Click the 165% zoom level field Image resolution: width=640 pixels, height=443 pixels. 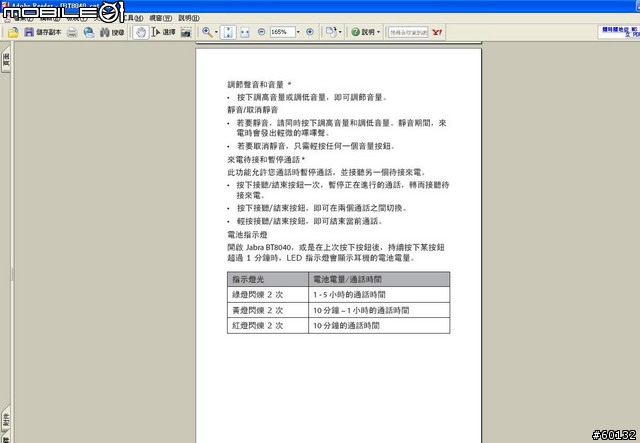[282, 32]
